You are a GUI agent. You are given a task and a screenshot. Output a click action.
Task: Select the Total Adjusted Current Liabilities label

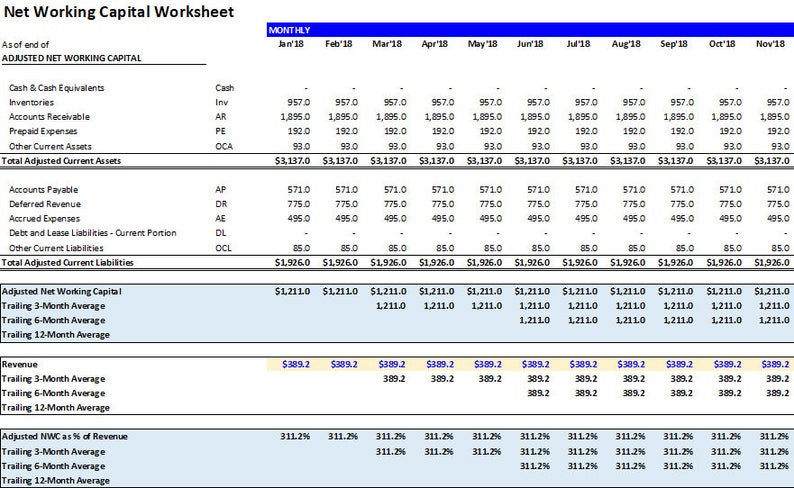[67, 263]
